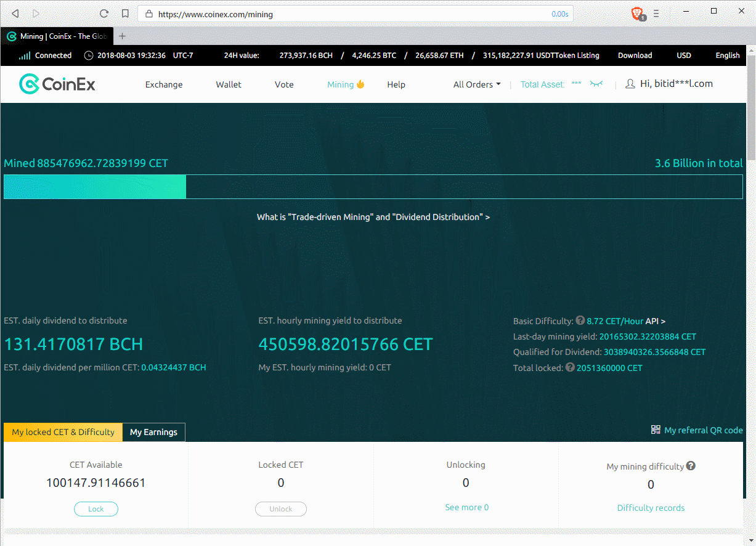This screenshot has height=546, width=756.
Task: Click the browser forward arrow
Action: point(36,14)
